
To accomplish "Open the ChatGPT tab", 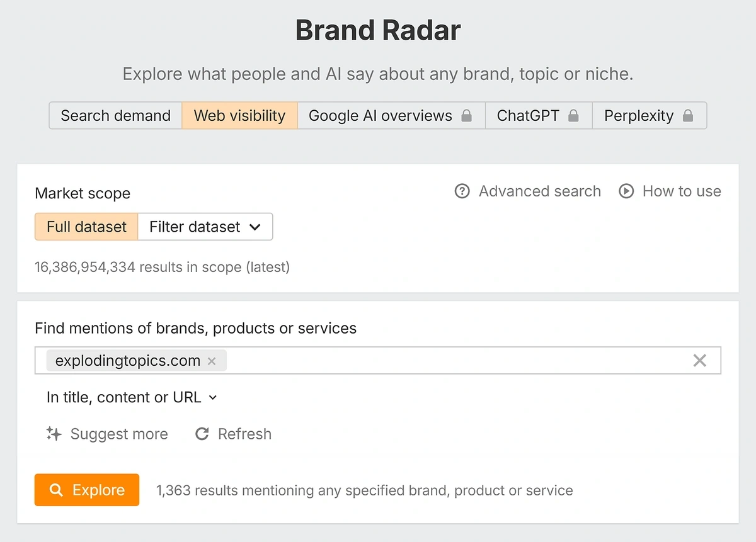I will (x=538, y=116).
